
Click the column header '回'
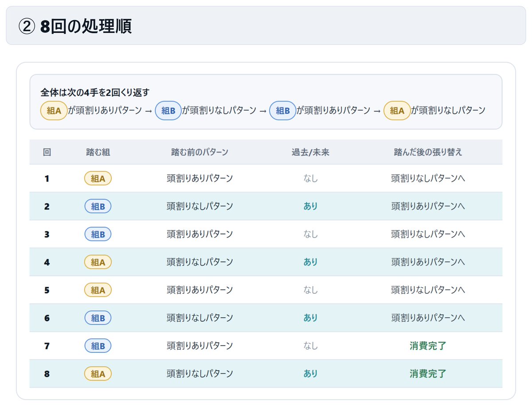coord(47,152)
